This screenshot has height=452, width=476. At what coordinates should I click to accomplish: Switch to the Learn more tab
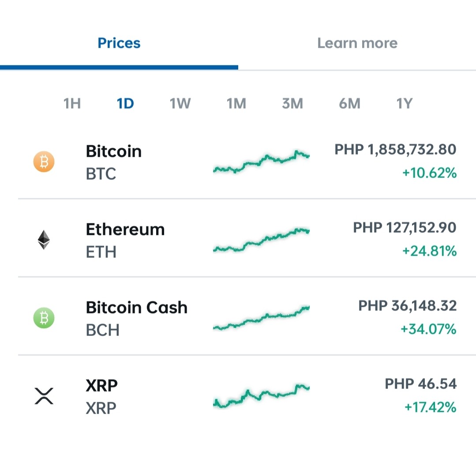coord(357,43)
